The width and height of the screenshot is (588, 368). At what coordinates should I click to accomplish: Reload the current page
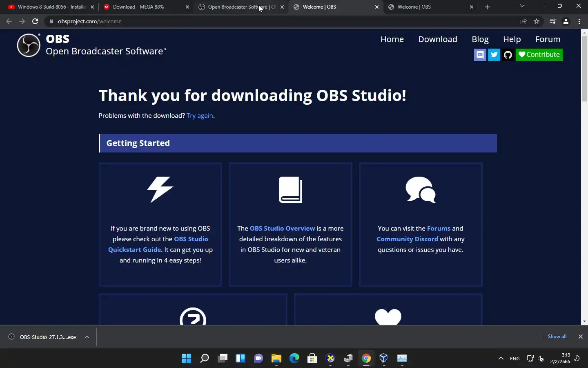tap(35, 21)
